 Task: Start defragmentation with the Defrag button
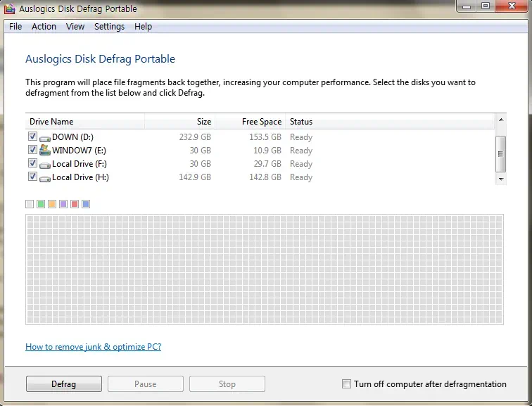pos(64,384)
